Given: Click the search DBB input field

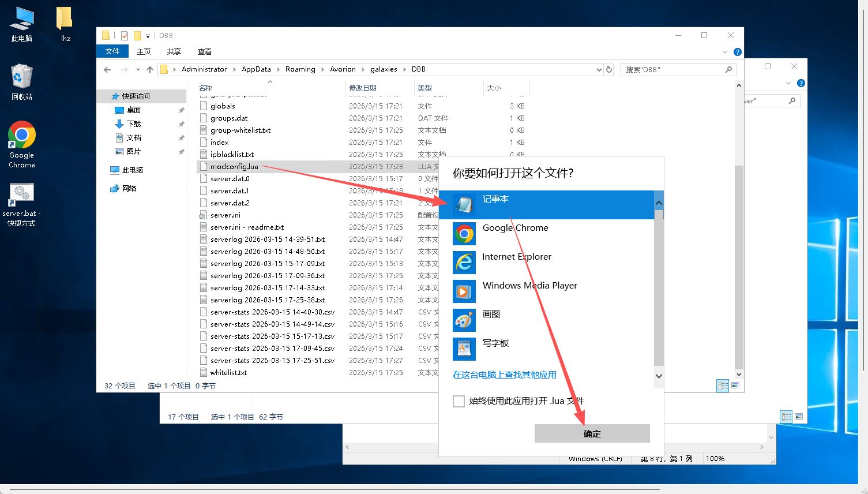Looking at the screenshot, I should (x=672, y=69).
